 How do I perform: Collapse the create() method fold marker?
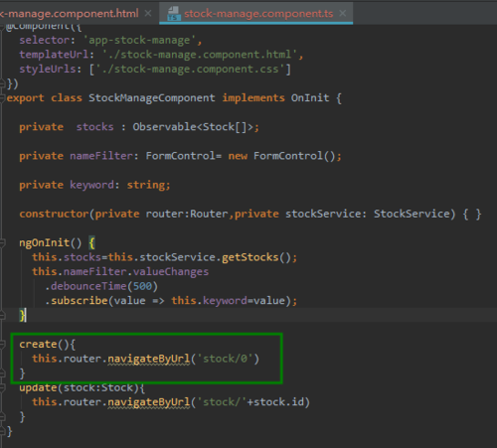click(2, 345)
